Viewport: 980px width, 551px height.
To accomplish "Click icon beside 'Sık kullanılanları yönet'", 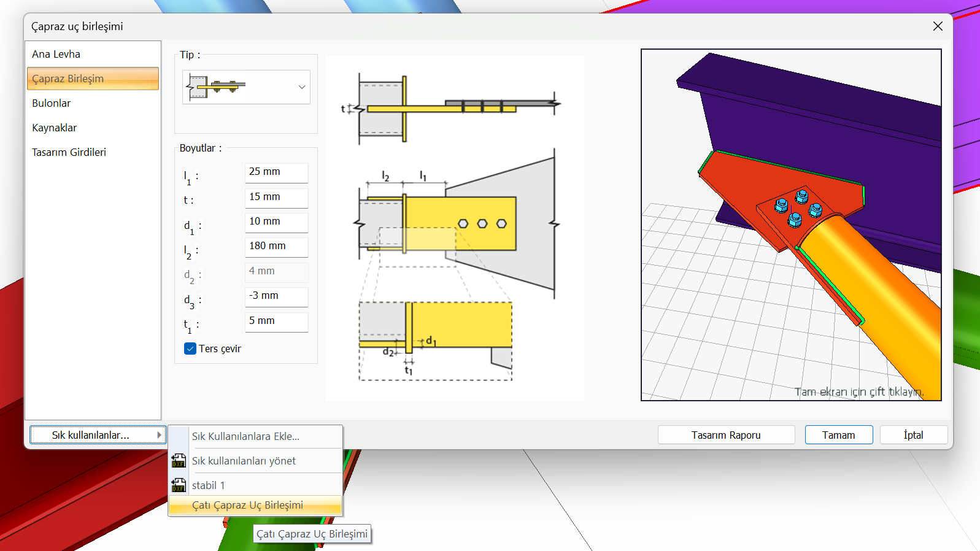I will coord(179,461).
